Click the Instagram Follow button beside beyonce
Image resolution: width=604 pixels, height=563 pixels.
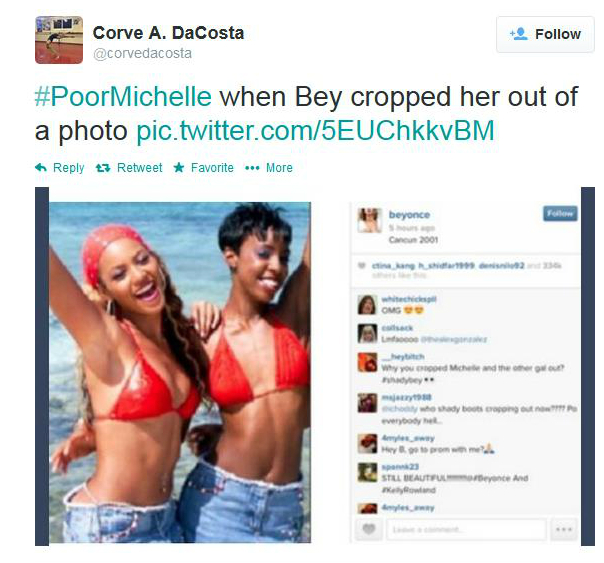[x=560, y=213]
